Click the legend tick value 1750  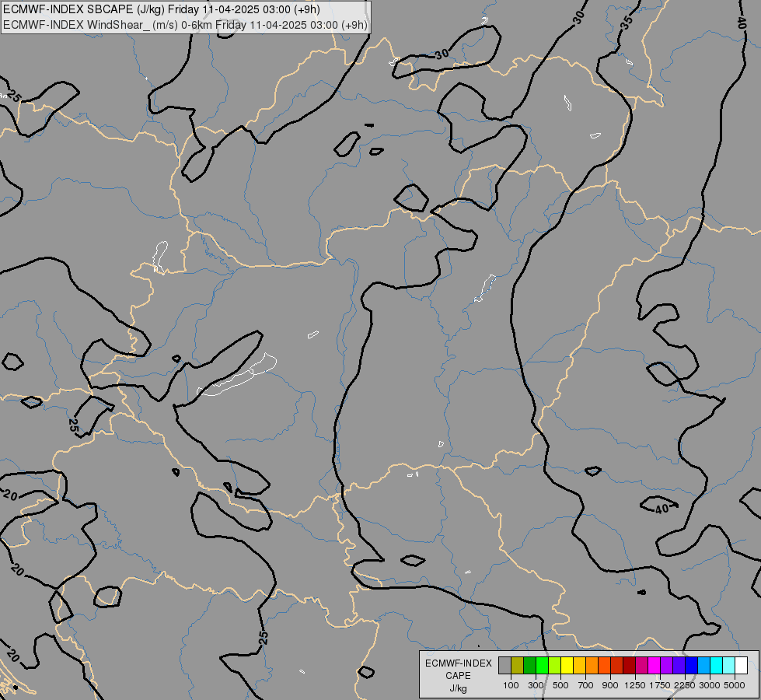pos(660,685)
